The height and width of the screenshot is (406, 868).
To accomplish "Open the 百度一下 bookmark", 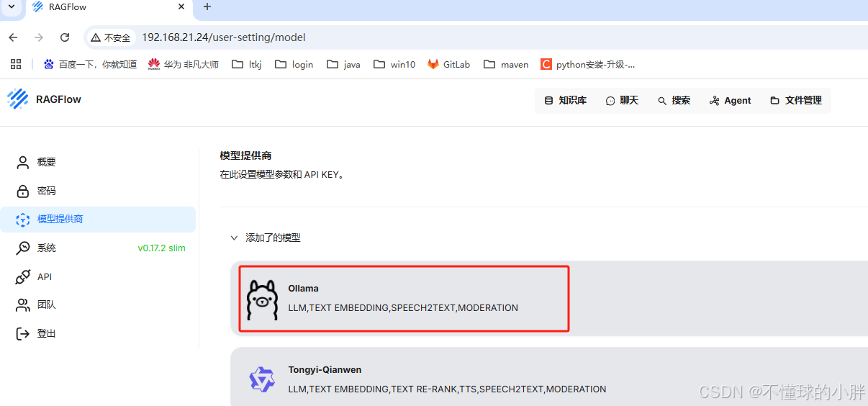I will (90, 64).
